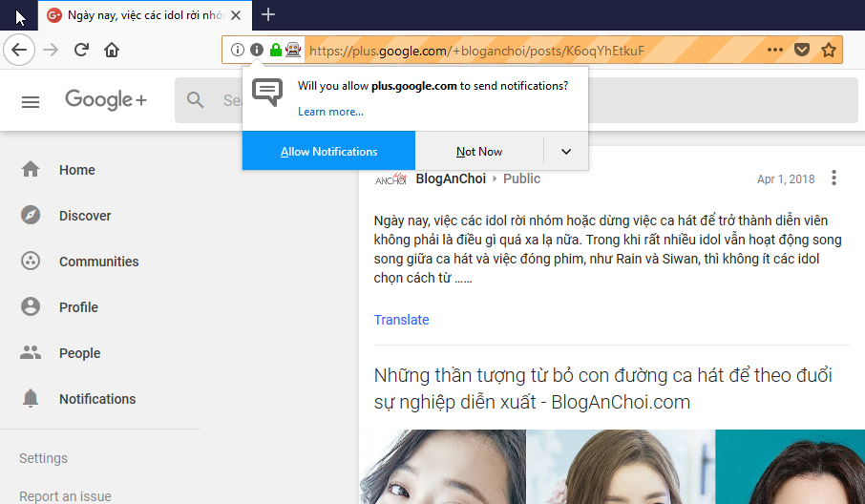Open the Google+ hamburger main menu
This screenshot has width=865, height=504.
coord(31,101)
